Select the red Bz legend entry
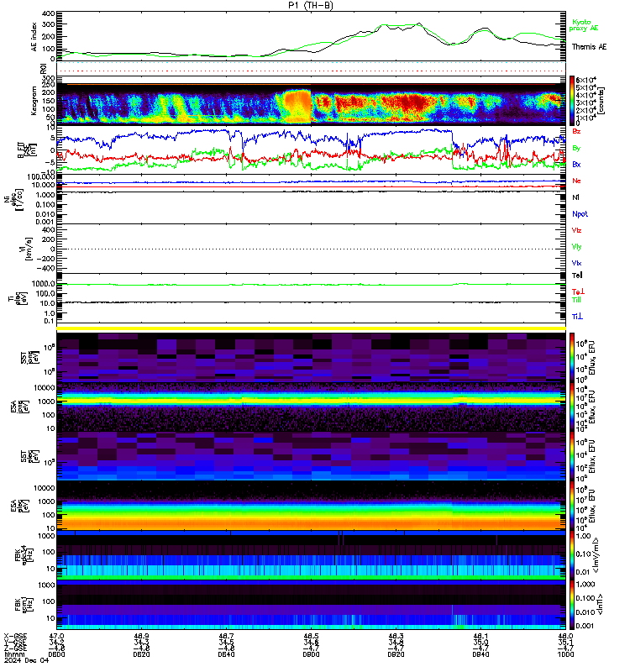 tap(576, 131)
